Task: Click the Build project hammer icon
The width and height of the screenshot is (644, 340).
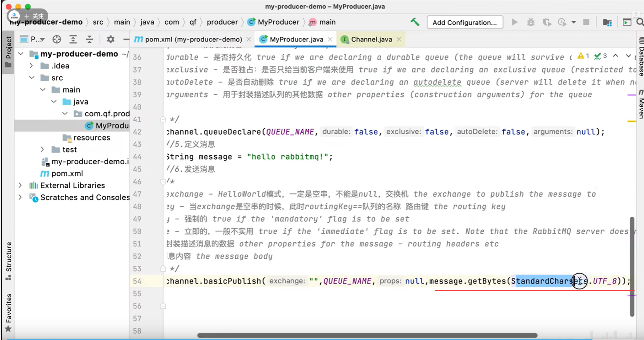Action: click(x=415, y=22)
